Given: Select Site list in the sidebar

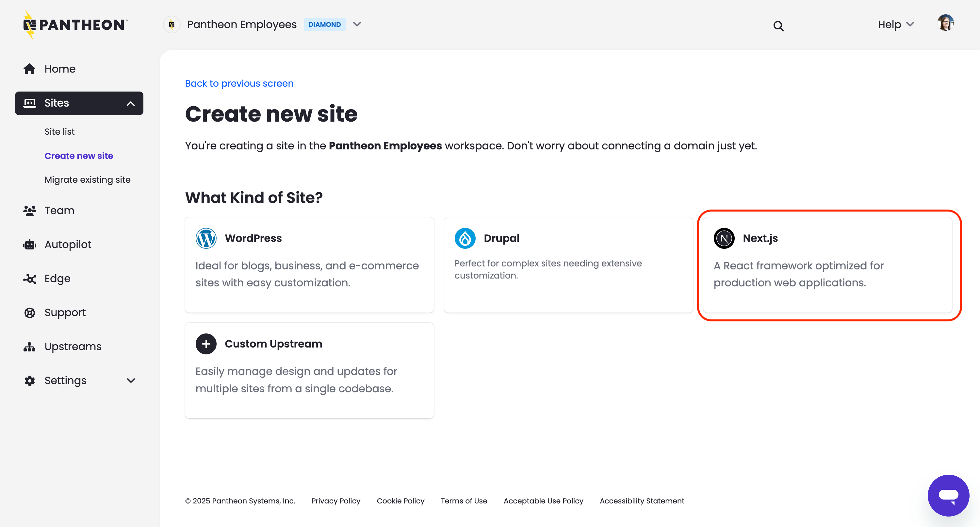Looking at the screenshot, I should (59, 131).
